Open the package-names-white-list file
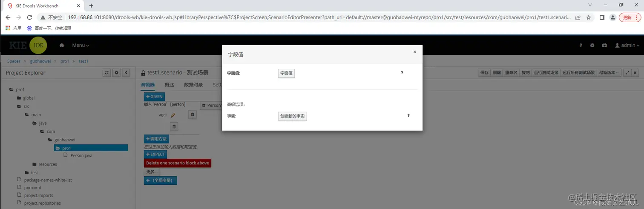This screenshot has height=209, width=644. 45,180
